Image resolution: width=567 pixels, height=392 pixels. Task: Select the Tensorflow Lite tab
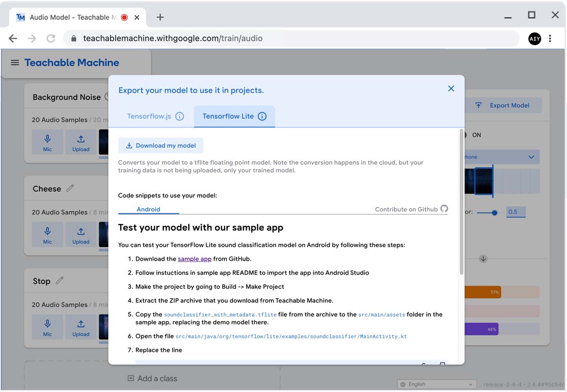tap(235, 116)
